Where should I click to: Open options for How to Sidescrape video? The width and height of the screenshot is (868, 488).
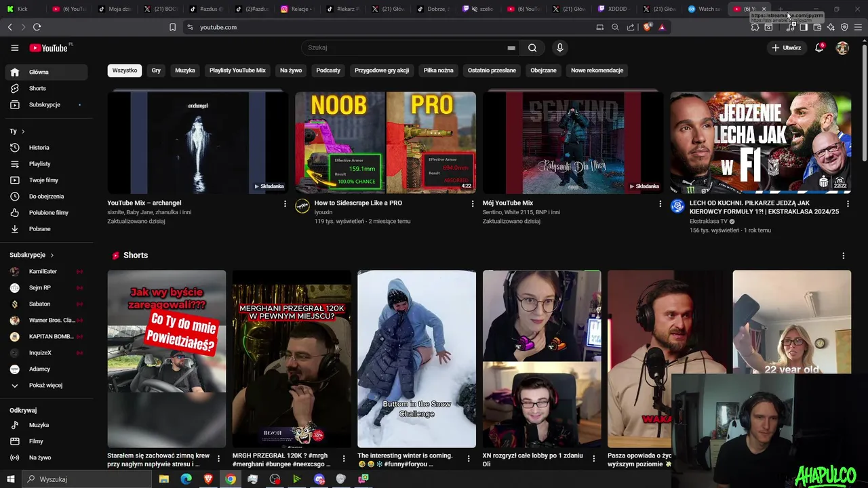click(473, 203)
